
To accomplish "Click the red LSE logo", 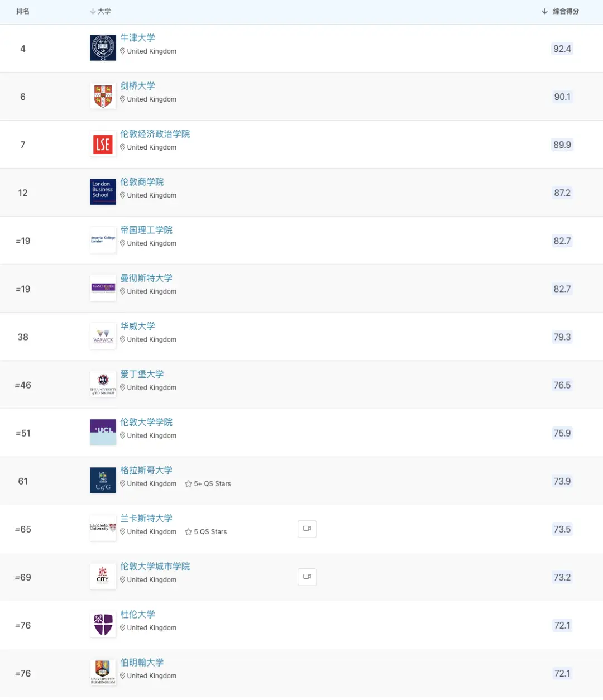I will click(x=103, y=144).
